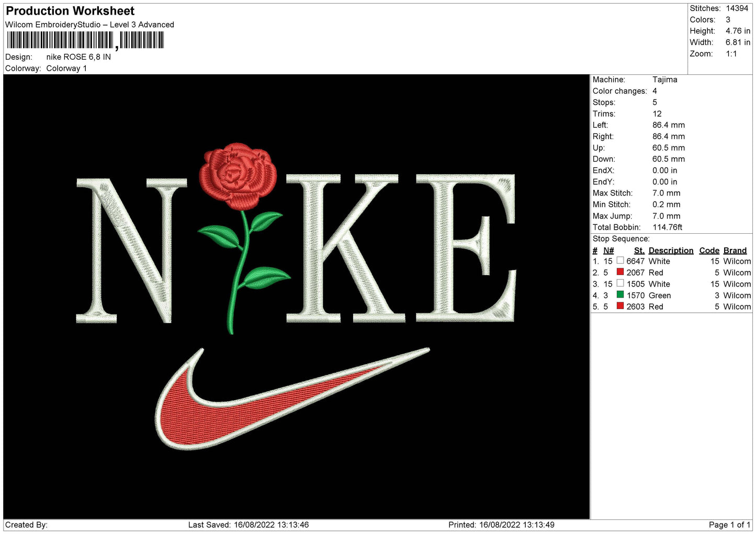
Task: Click the 'Production Worksheet' title
Action: coord(70,11)
